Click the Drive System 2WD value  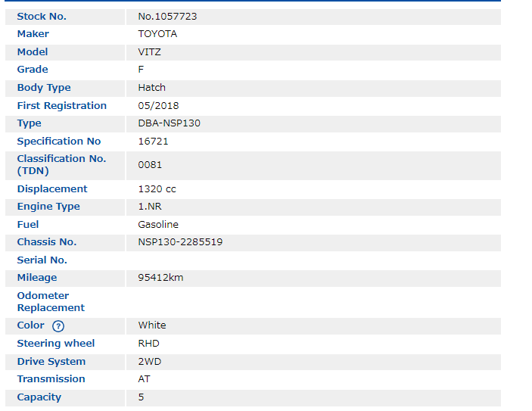pos(149,362)
